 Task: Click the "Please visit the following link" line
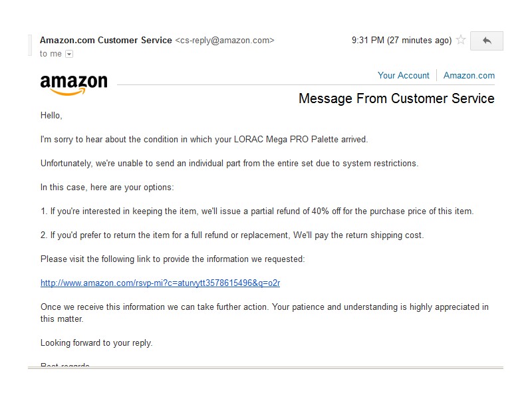173,259
